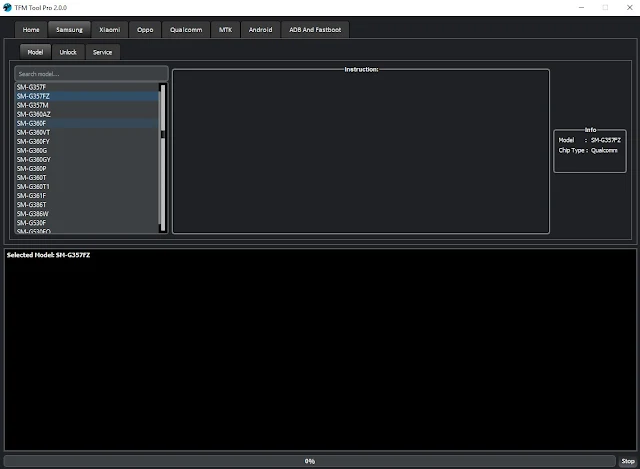640x469 pixels.
Task: Click the Search model input field
Action: point(91,74)
